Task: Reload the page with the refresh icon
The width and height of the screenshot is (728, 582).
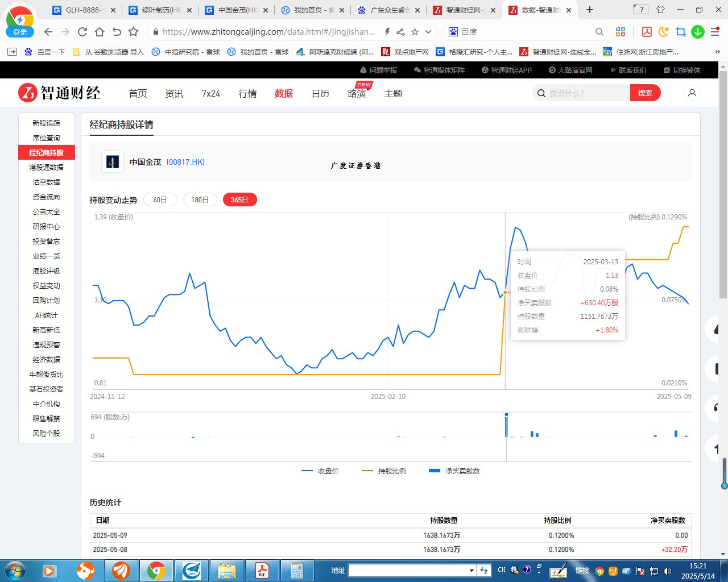Action: 82,32
